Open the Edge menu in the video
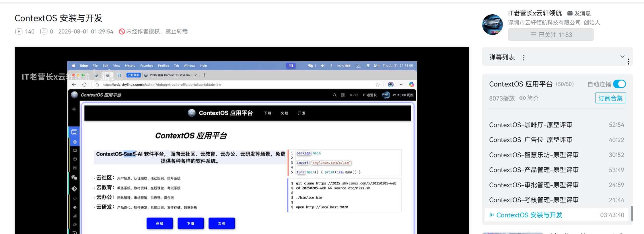The height and width of the screenshot is (234, 644). [x=84, y=66]
